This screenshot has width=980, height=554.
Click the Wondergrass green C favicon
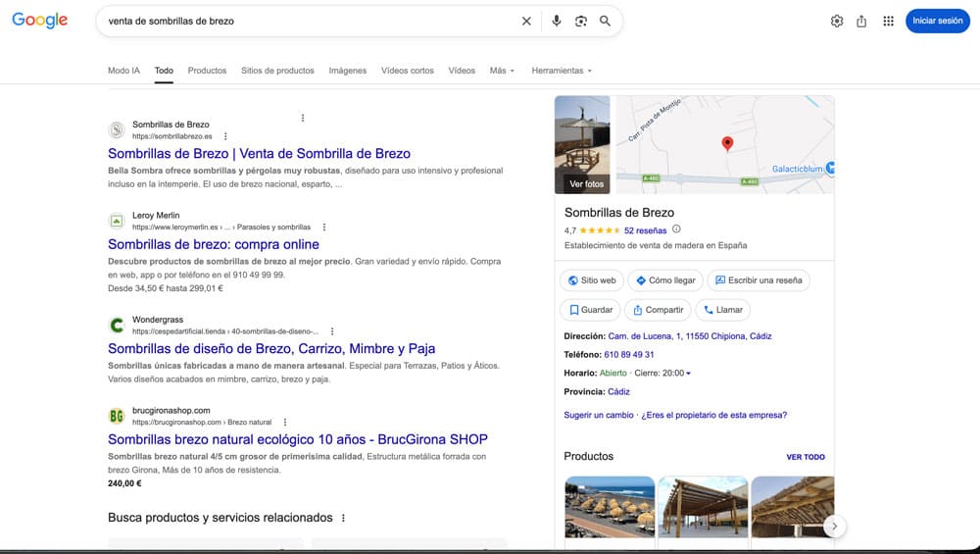pos(117,326)
